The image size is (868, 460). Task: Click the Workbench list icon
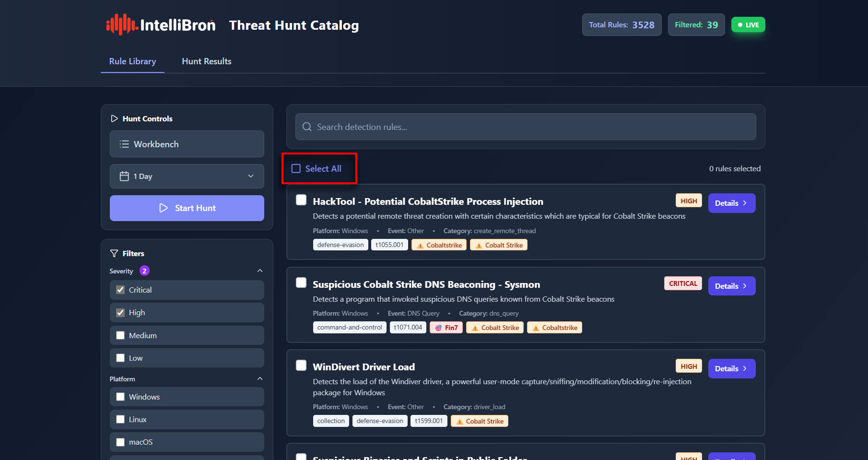(124, 144)
